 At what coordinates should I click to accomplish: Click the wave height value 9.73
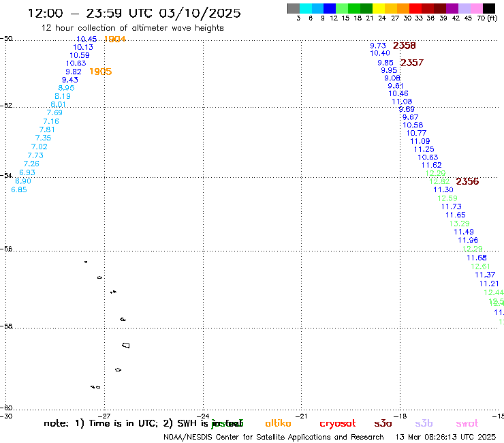(x=378, y=46)
